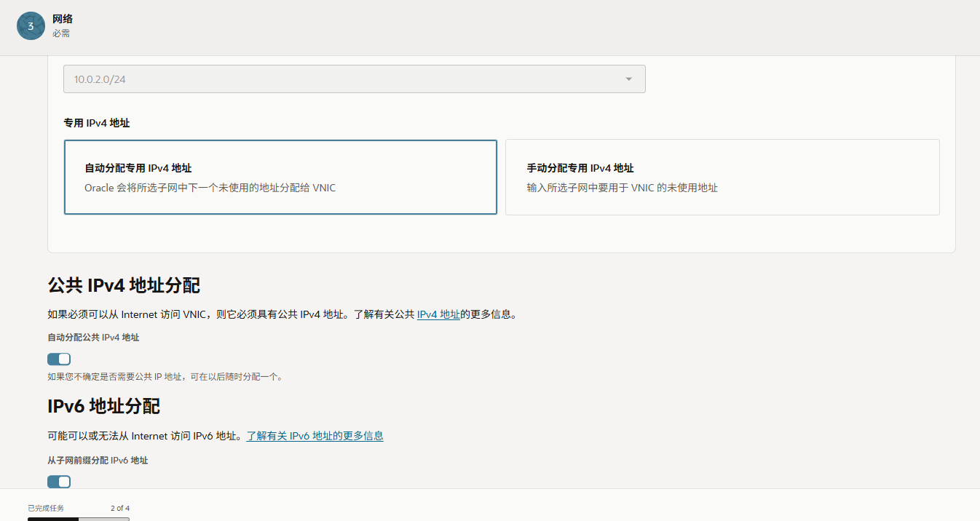The image size is (980, 521).
Task: Open the IPv4 地址 hyperlink
Action: pos(438,315)
